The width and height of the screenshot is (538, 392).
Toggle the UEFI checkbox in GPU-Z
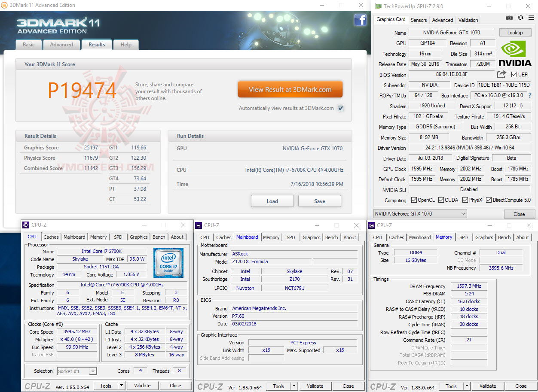point(514,75)
